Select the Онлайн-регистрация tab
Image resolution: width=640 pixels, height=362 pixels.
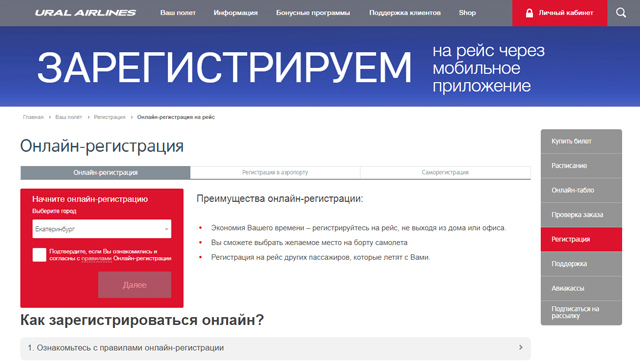pos(105,173)
